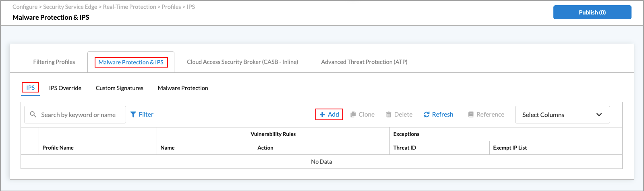Screen dimensions: 644x191
Task: Select the IPS Override sub-tab
Action: [65, 88]
